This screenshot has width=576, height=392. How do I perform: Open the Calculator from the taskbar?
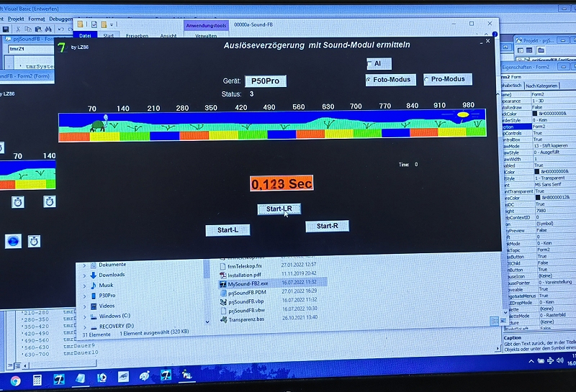pyautogui.click(x=37, y=378)
